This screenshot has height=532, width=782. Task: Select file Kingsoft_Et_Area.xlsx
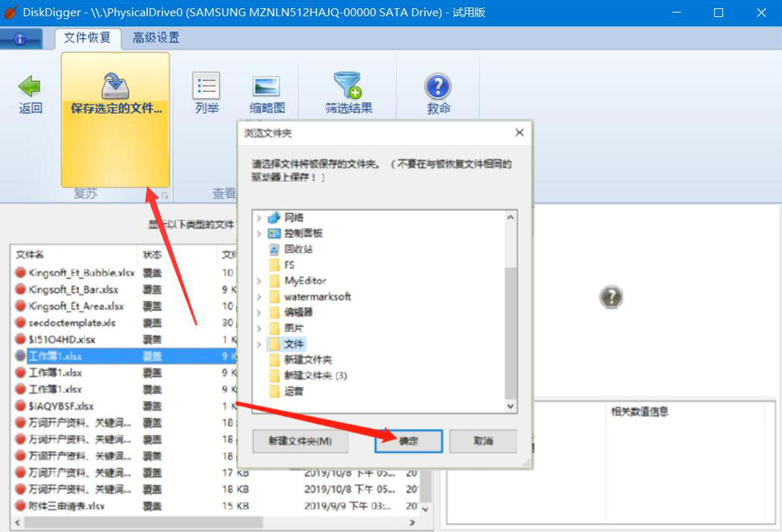[76, 306]
